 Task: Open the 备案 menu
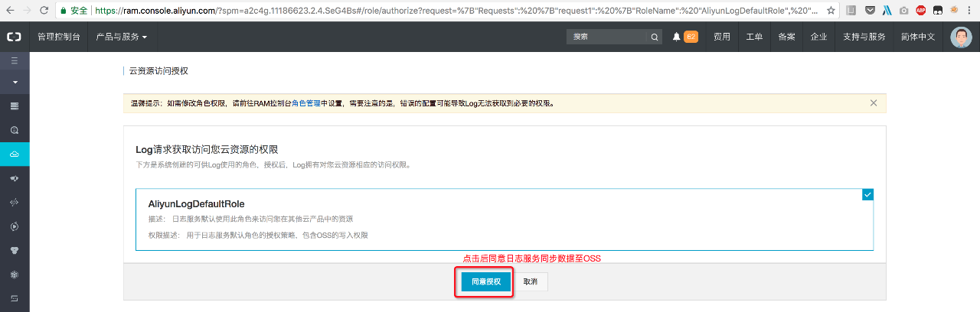coord(786,37)
